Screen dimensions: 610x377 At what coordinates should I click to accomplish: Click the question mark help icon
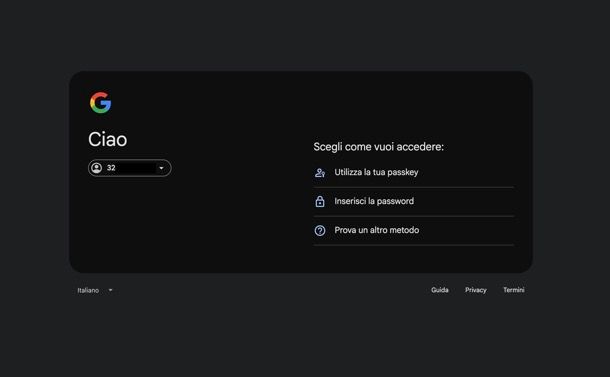[x=320, y=231]
